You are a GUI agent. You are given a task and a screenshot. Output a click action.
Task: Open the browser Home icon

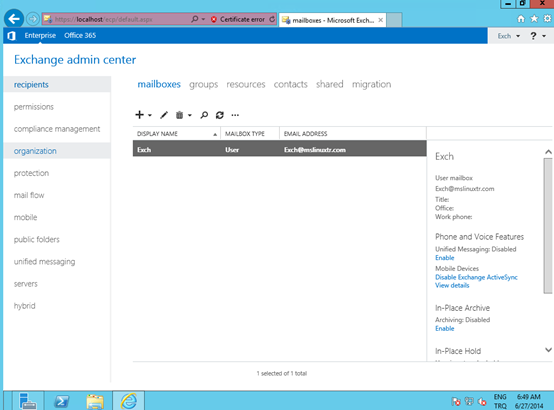[521, 19]
